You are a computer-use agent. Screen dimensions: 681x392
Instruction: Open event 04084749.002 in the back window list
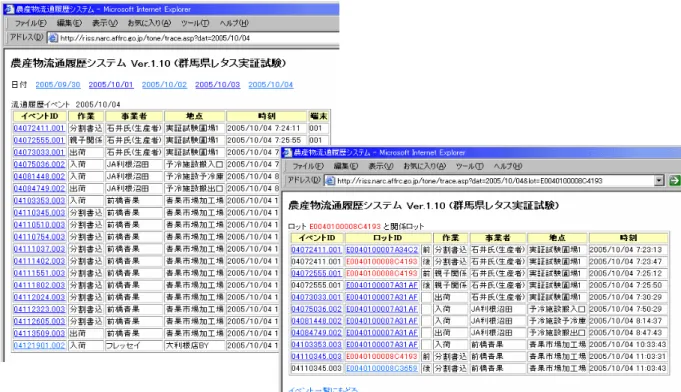(39, 188)
